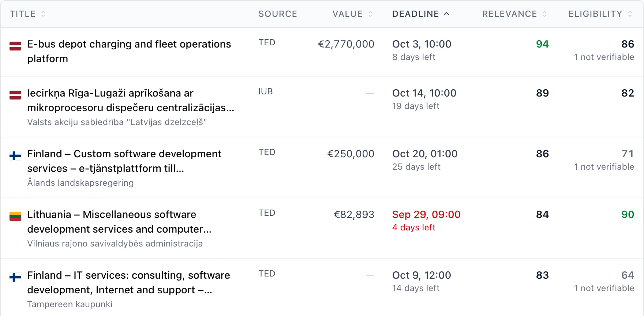Click the Source column header

click(278, 14)
